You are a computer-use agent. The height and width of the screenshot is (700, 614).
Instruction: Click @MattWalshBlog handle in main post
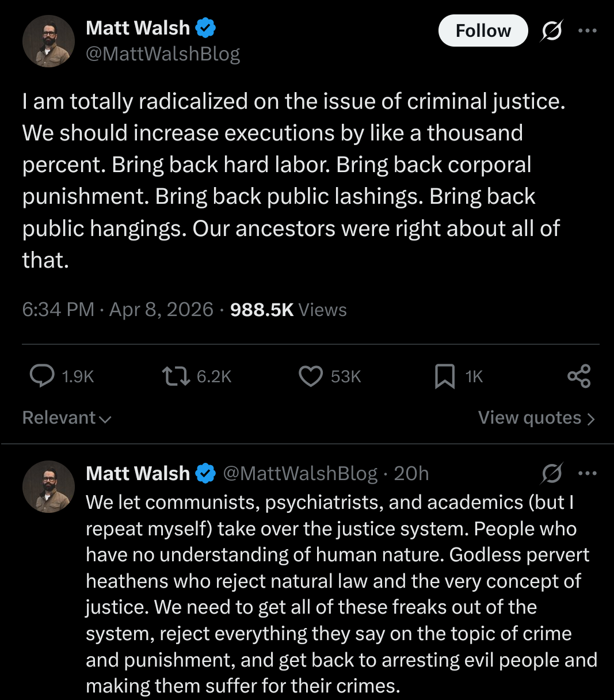point(163,54)
